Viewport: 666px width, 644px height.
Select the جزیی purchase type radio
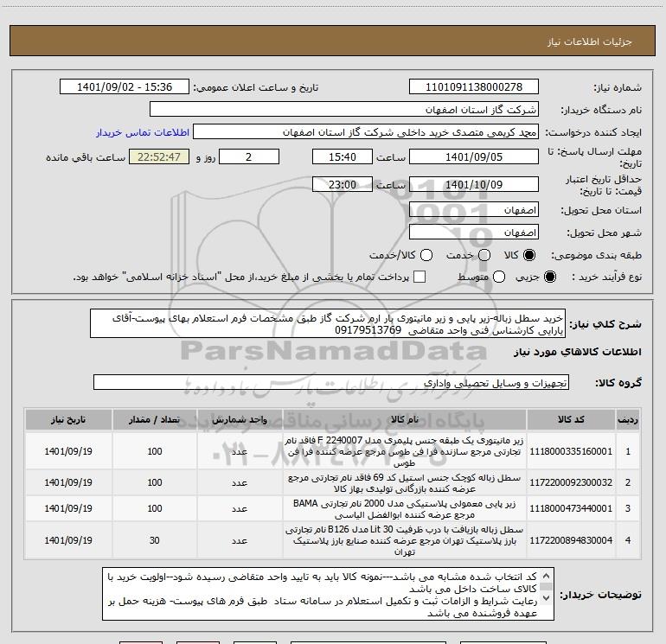coord(550,277)
